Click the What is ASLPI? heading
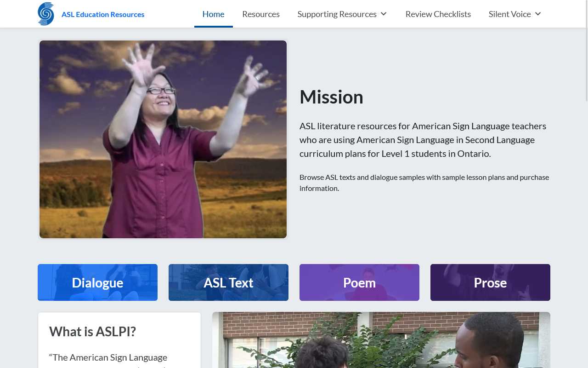 [92, 331]
